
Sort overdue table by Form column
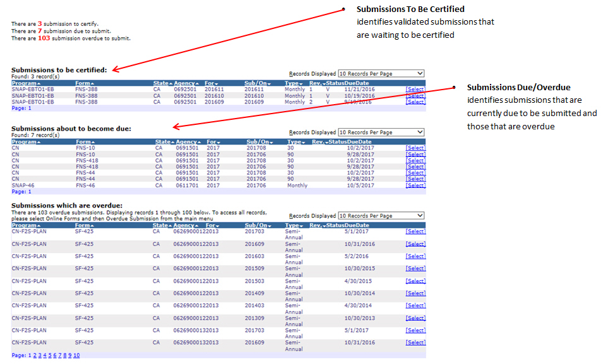[85, 225]
